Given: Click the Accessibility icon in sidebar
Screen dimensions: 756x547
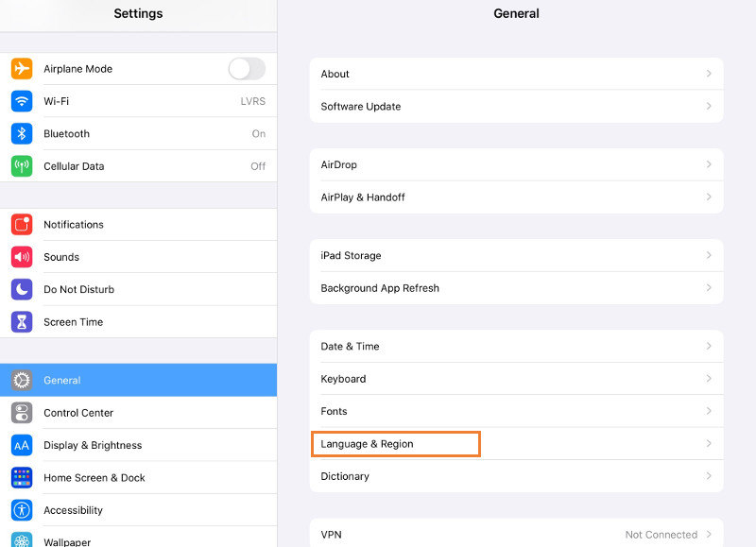Looking at the screenshot, I should [x=24, y=510].
